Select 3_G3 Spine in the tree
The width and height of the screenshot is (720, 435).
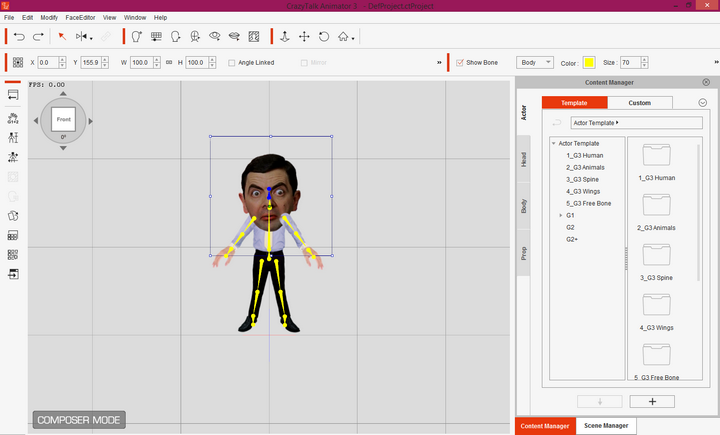click(582, 179)
